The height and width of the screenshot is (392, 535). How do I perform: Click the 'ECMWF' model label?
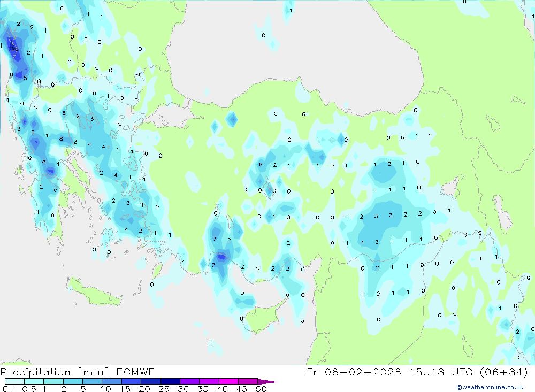point(135,372)
